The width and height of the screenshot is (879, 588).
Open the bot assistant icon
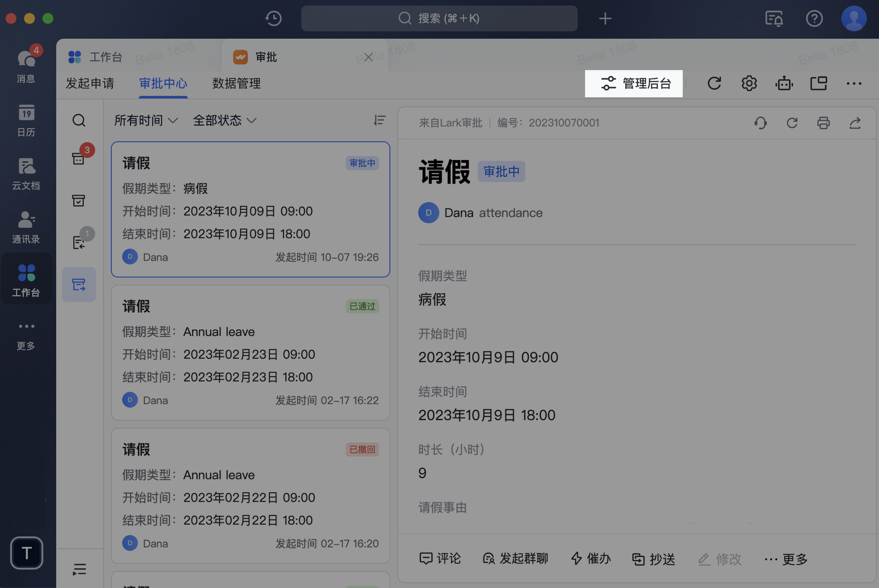click(x=784, y=83)
